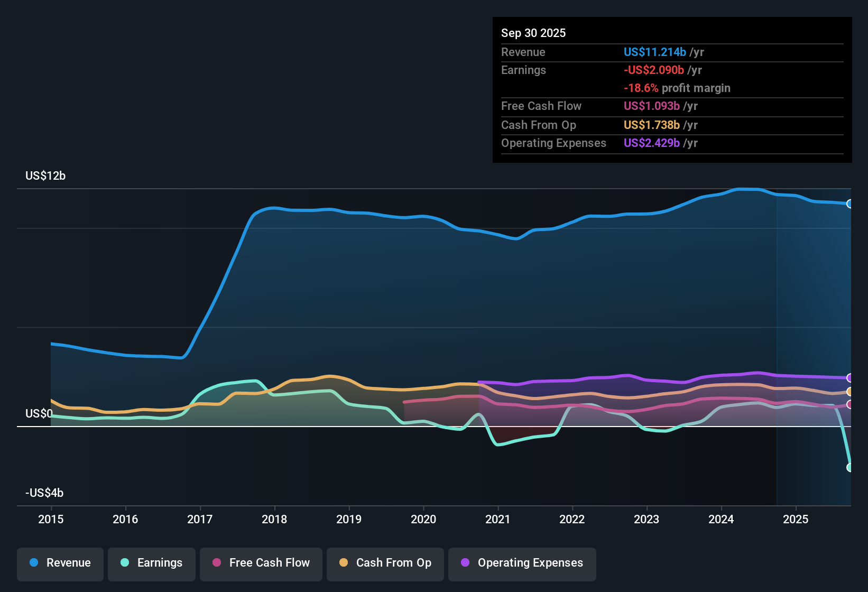Select the Operating Expenses endpoint marker

850,377
